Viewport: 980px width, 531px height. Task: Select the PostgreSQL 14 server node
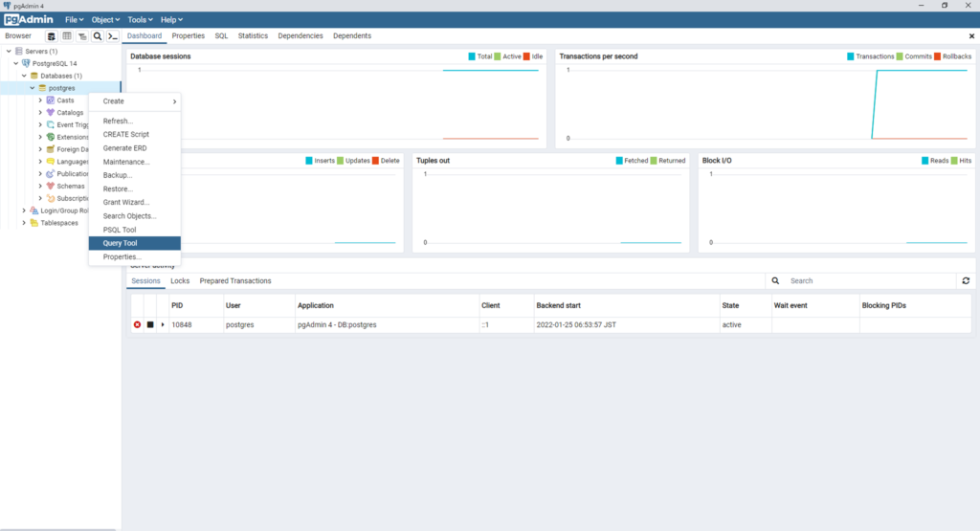[55, 63]
